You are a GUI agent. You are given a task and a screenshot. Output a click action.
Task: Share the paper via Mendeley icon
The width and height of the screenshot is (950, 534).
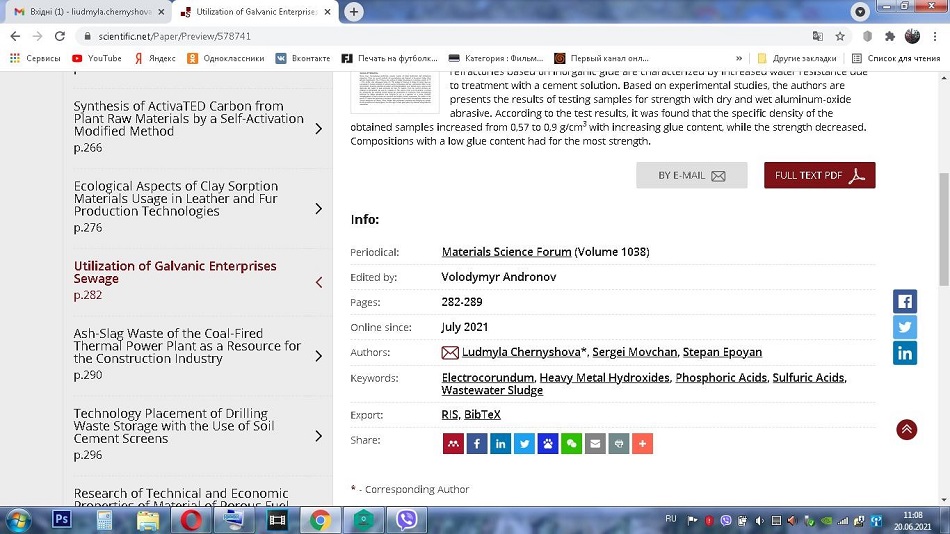[453, 443]
